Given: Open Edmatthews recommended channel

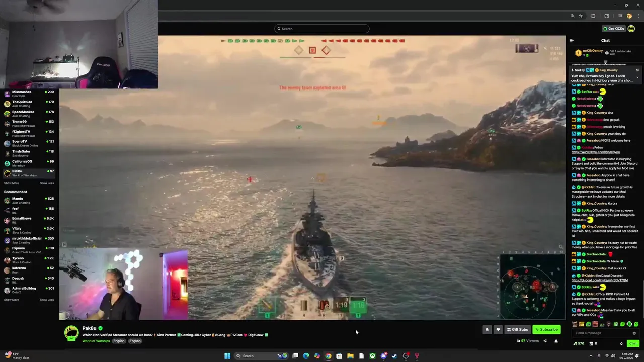Looking at the screenshot, I should pyautogui.click(x=29, y=220).
